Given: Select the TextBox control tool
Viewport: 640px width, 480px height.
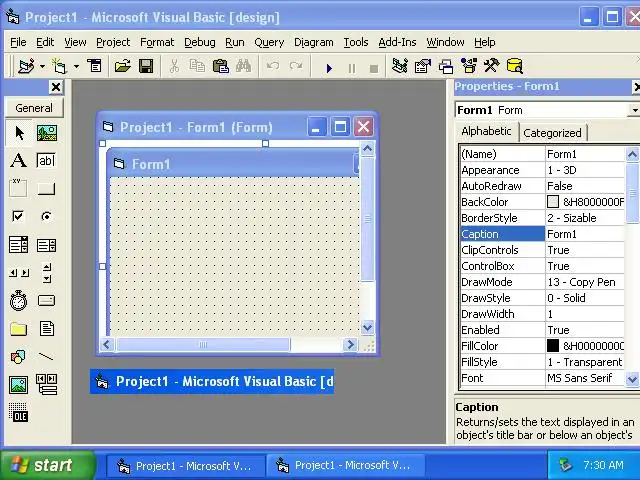Looking at the screenshot, I should pyautogui.click(x=47, y=160).
